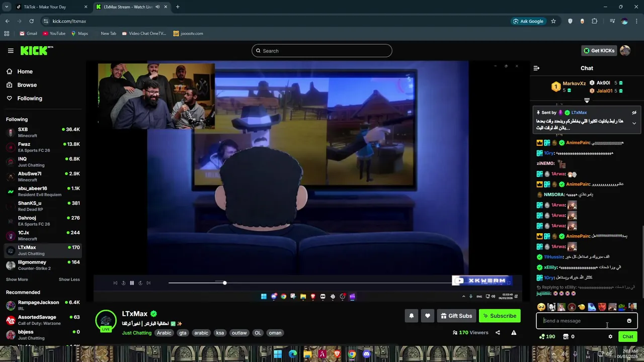Open YouTube bookmark

tap(54, 34)
